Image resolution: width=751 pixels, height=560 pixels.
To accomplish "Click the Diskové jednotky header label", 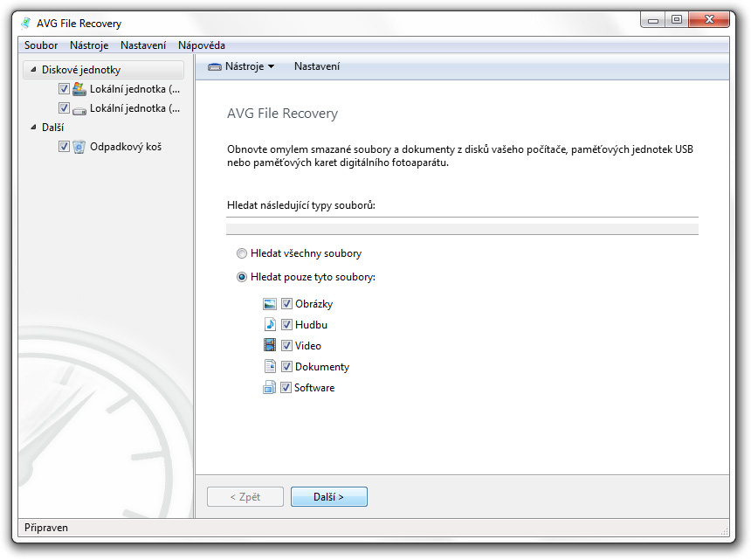I will pos(81,70).
